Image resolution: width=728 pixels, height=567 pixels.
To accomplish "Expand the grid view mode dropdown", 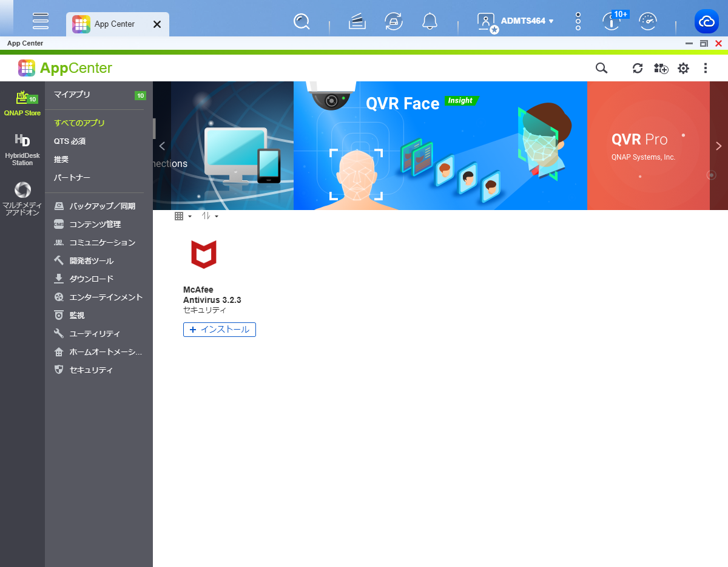I will pos(183,216).
